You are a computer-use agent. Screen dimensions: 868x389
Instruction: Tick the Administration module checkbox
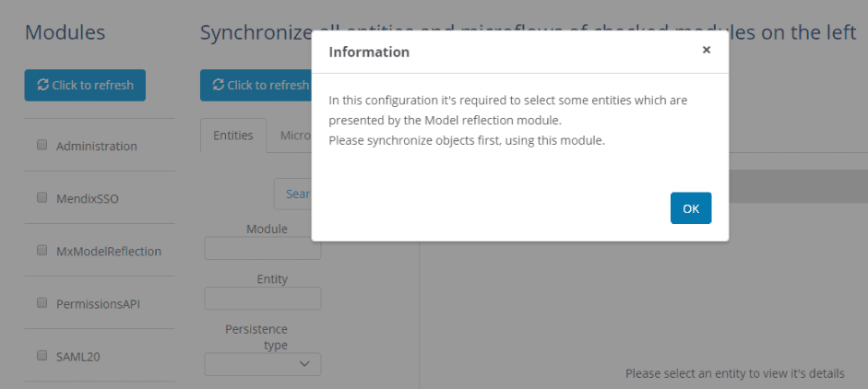[42, 145]
